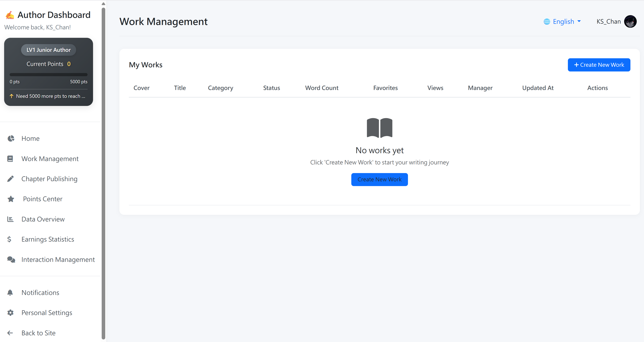Viewport: 644px width, 342px height.
Task: Click the Interaction Management chat bubbles icon
Action: pyautogui.click(x=11, y=260)
